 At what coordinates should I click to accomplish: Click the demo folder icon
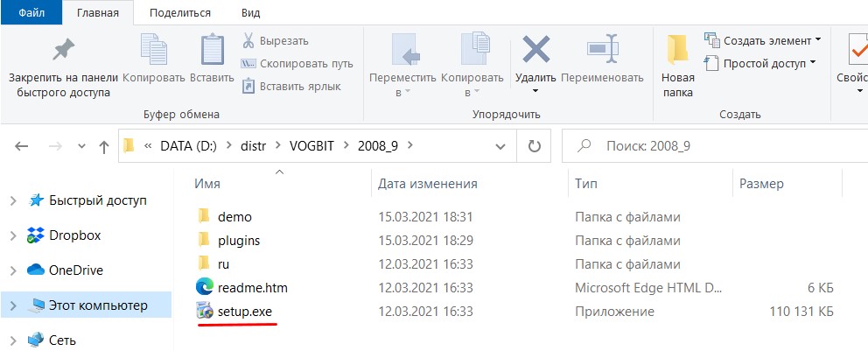(204, 214)
